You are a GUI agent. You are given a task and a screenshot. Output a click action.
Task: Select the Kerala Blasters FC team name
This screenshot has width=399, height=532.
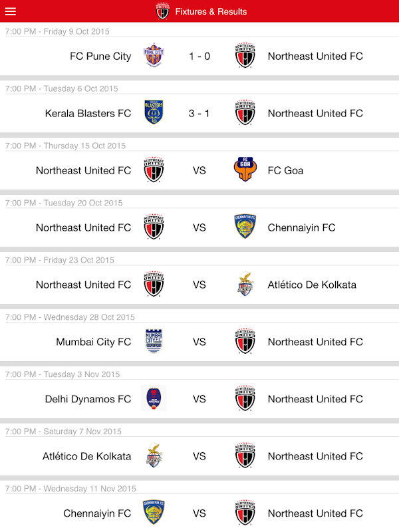[x=88, y=114]
